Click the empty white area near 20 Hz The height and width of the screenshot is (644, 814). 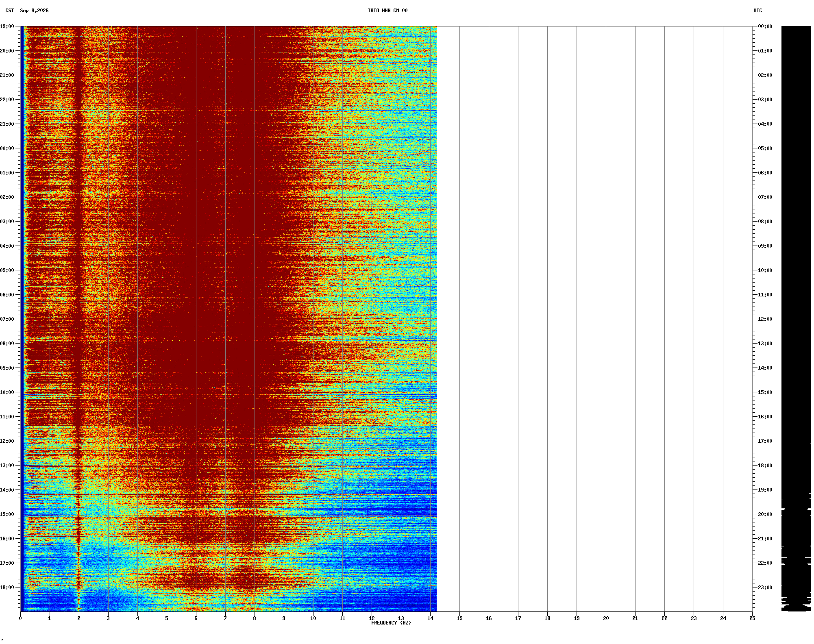click(x=606, y=319)
